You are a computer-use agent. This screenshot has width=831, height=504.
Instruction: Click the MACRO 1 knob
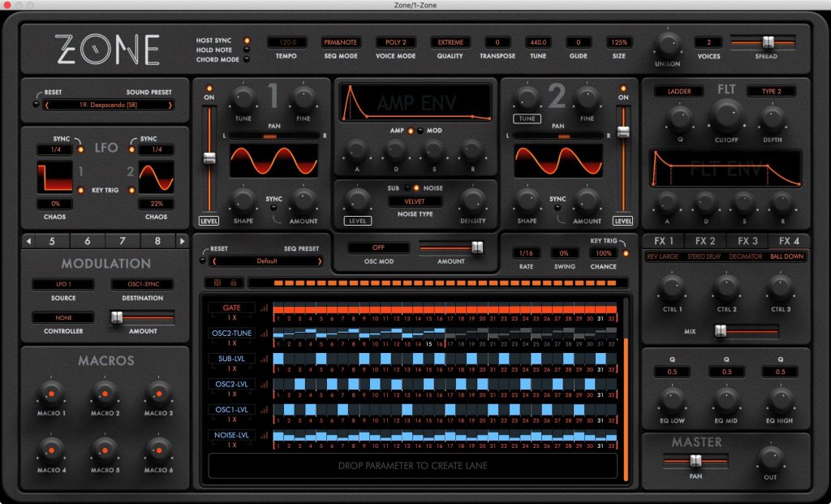pyautogui.click(x=51, y=394)
